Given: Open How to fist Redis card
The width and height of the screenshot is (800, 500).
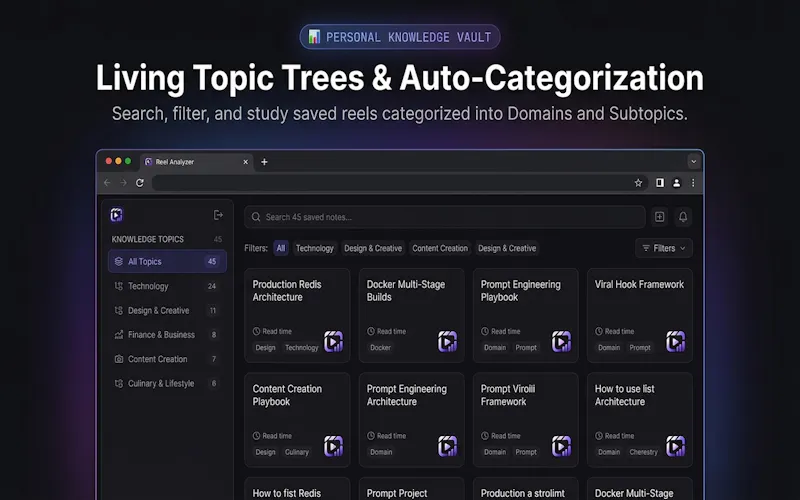Looking at the screenshot, I should (297, 489).
